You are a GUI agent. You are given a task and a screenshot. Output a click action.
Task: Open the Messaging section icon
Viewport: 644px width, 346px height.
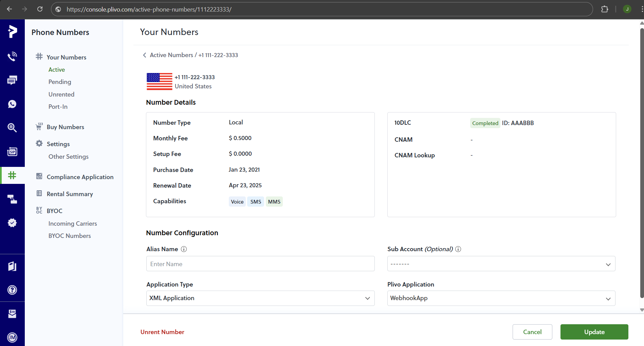(x=12, y=80)
